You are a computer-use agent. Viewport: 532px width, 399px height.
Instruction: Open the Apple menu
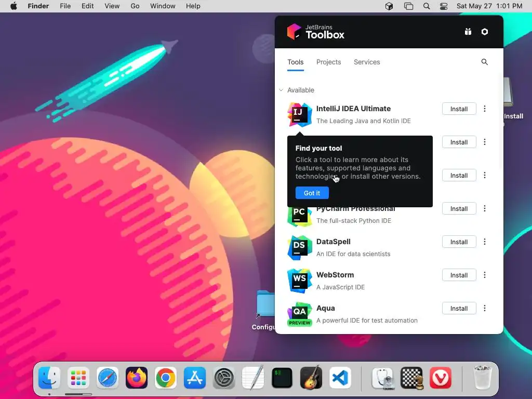14,6
